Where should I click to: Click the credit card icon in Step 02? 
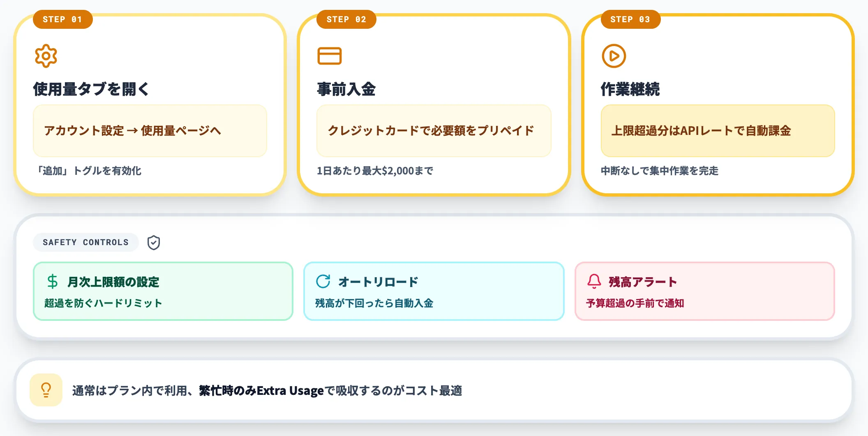(x=330, y=56)
